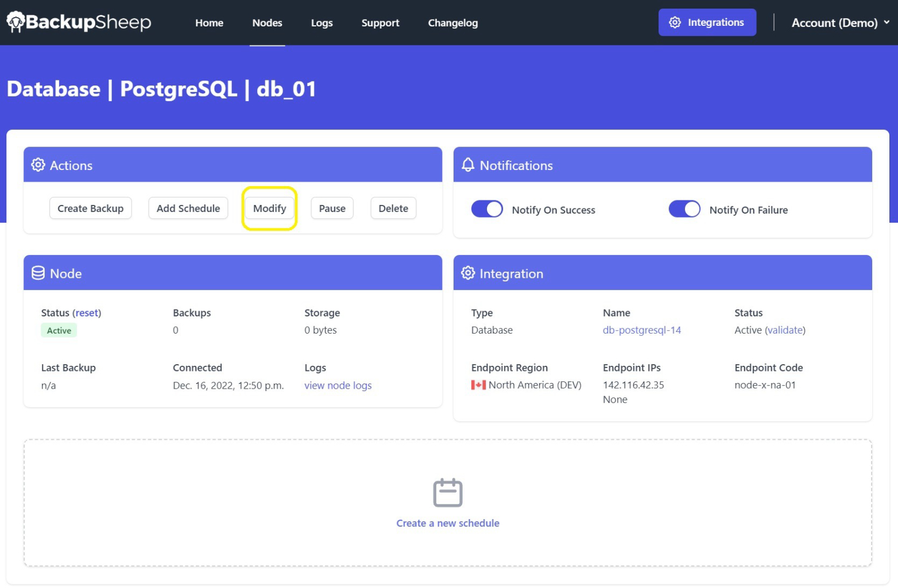
Task: Toggle Notify On Failure switch
Action: [684, 209]
